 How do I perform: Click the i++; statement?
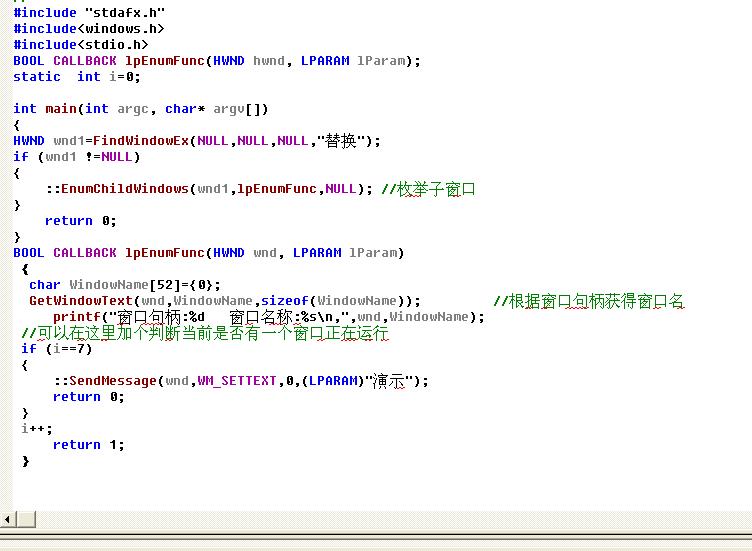[x=37, y=428]
